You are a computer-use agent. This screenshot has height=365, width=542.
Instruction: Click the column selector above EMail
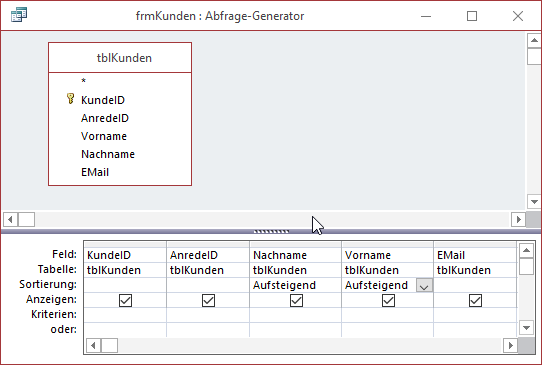click(475, 245)
